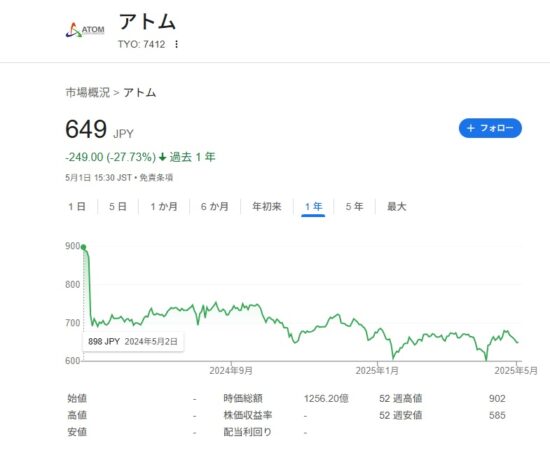Click the 52 週高値 value 902
The image size is (550, 453).
[497, 398]
